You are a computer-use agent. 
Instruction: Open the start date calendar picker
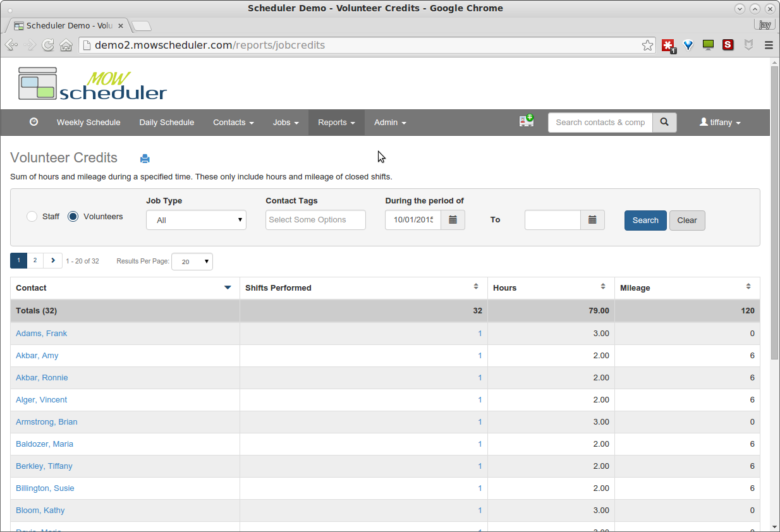pos(453,220)
